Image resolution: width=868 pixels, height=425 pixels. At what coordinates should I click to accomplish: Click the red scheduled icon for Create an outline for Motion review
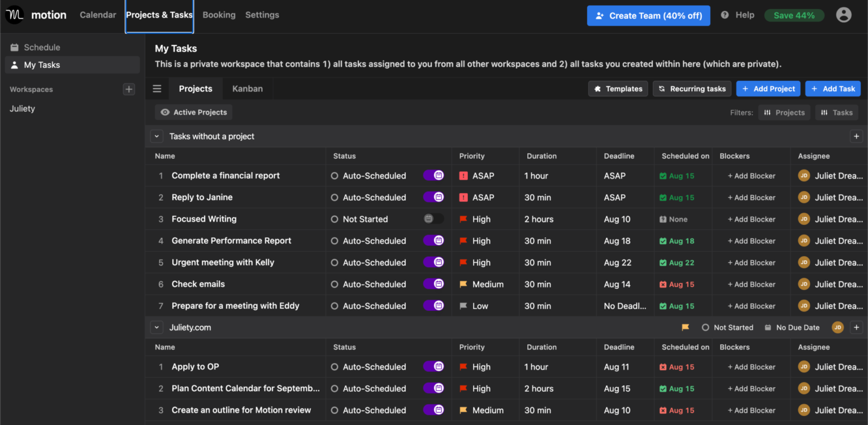(x=663, y=410)
